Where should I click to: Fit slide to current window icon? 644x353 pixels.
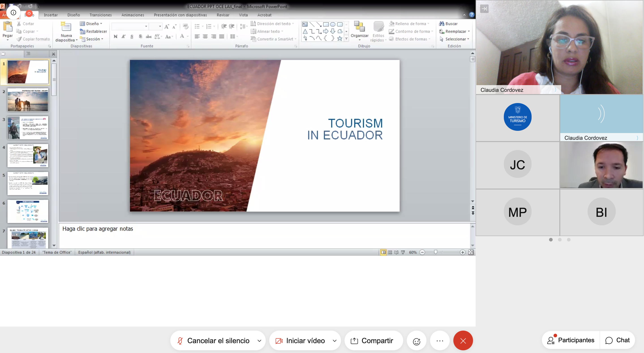coord(471,252)
